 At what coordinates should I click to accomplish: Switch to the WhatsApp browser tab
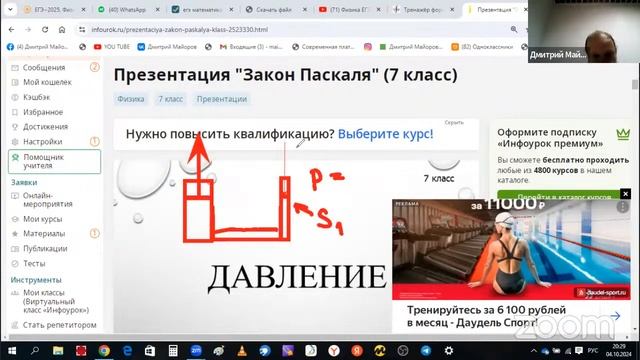127,9
